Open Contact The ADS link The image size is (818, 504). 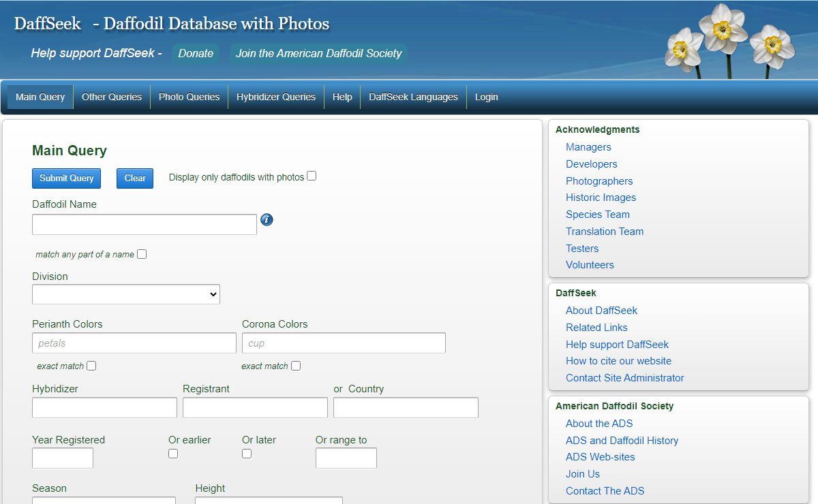tap(605, 491)
